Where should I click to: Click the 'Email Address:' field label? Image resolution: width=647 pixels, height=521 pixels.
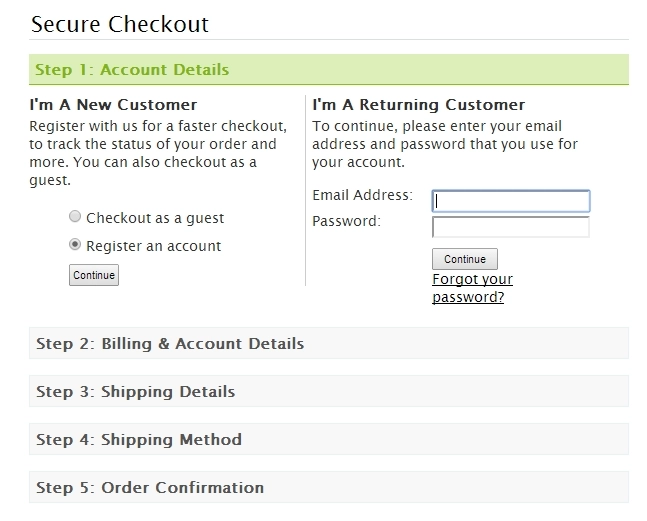(x=362, y=195)
